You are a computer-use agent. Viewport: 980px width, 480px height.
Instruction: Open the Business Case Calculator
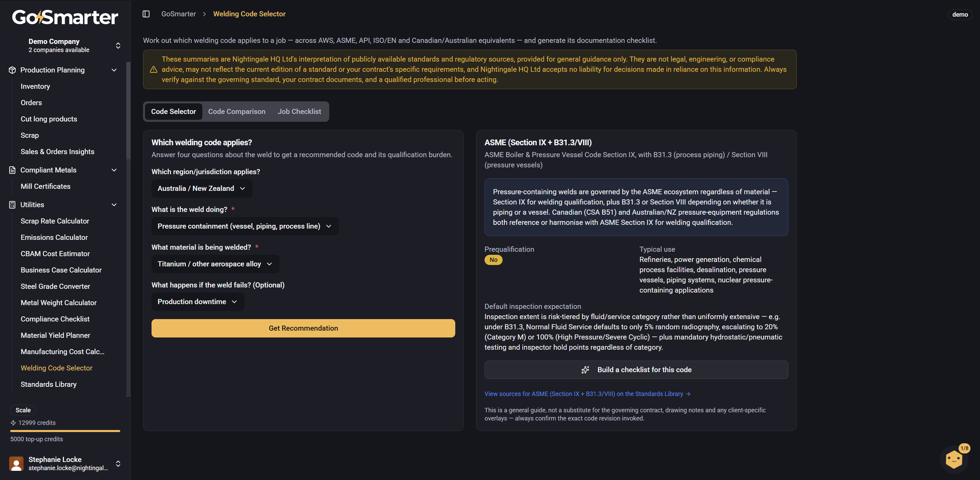(61, 270)
